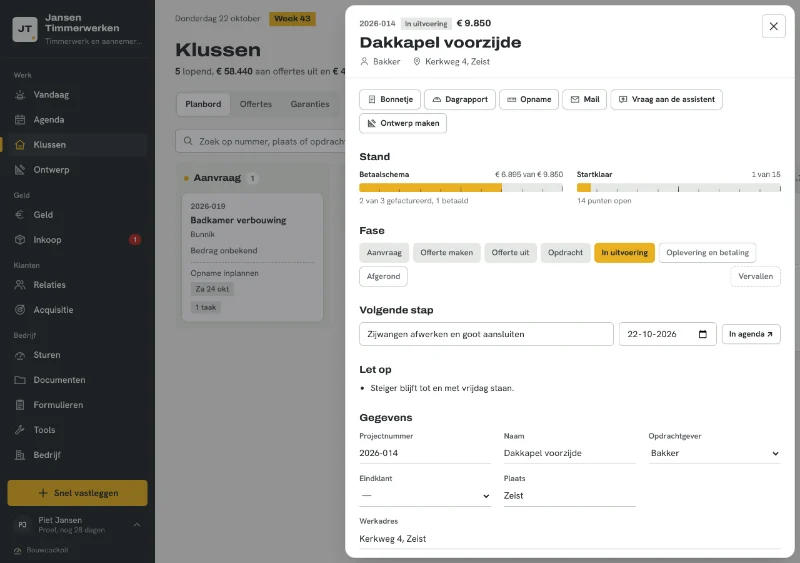The height and width of the screenshot is (563, 800).
Task: Set phase to Aanvraag
Action: click(x=384, y=253)
